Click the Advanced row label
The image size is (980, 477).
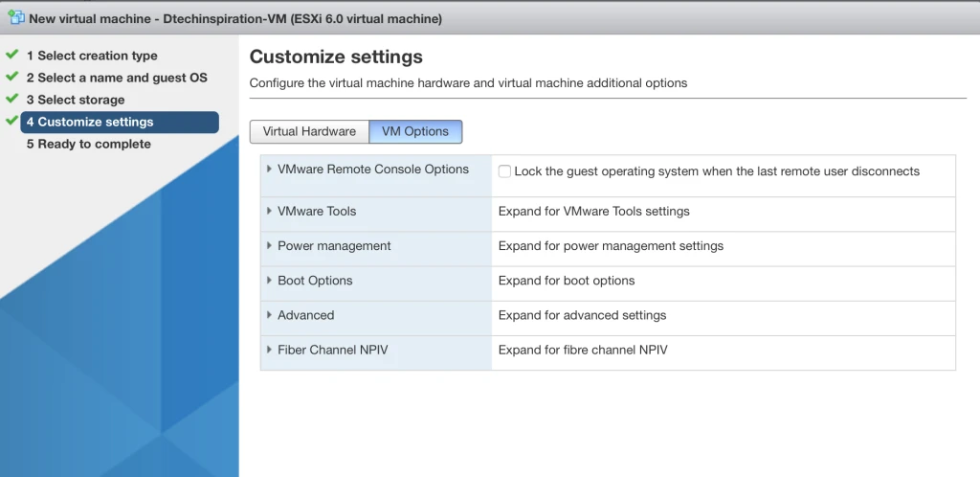[x=305, y=314]
